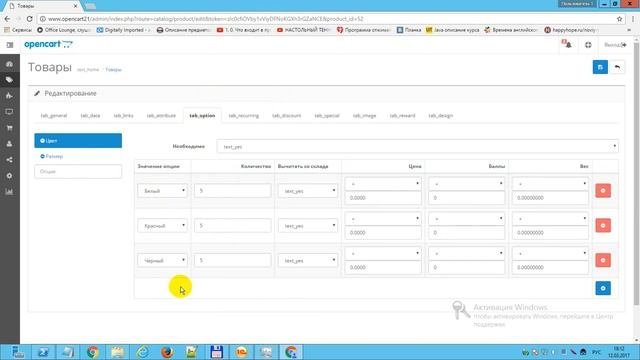Toggle the sidebar menu collapse icon
Viewport: 640px width, 360px height.
point(10,45)
